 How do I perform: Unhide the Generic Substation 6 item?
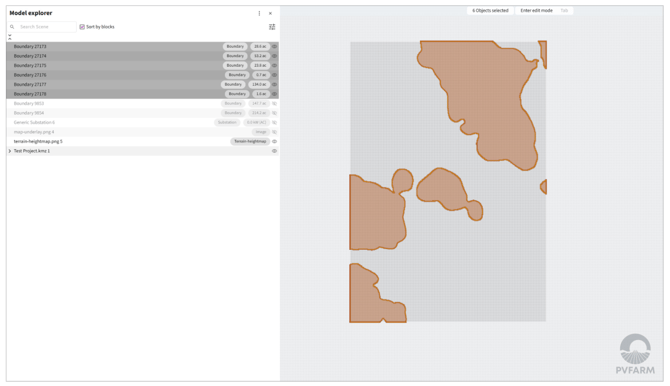coord(274,123)
